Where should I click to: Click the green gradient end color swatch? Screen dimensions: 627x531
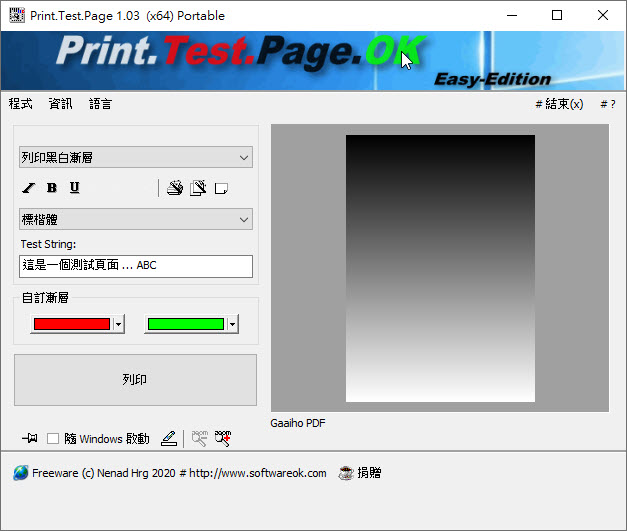(186, 324)
